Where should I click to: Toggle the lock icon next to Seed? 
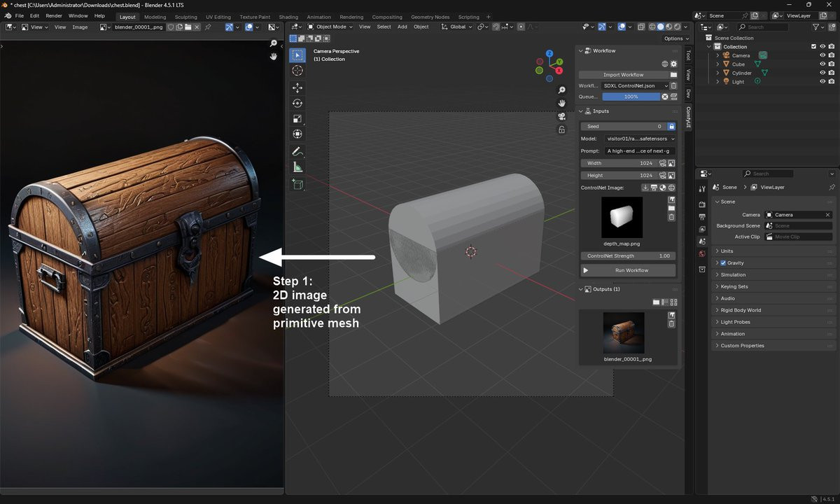click(x=671, y=127)
